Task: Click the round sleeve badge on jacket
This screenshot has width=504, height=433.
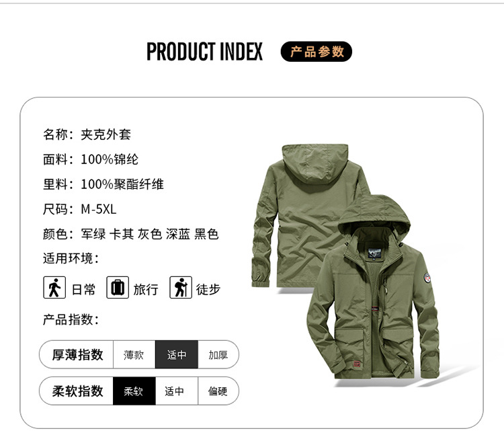Action: tap(427, 278)
